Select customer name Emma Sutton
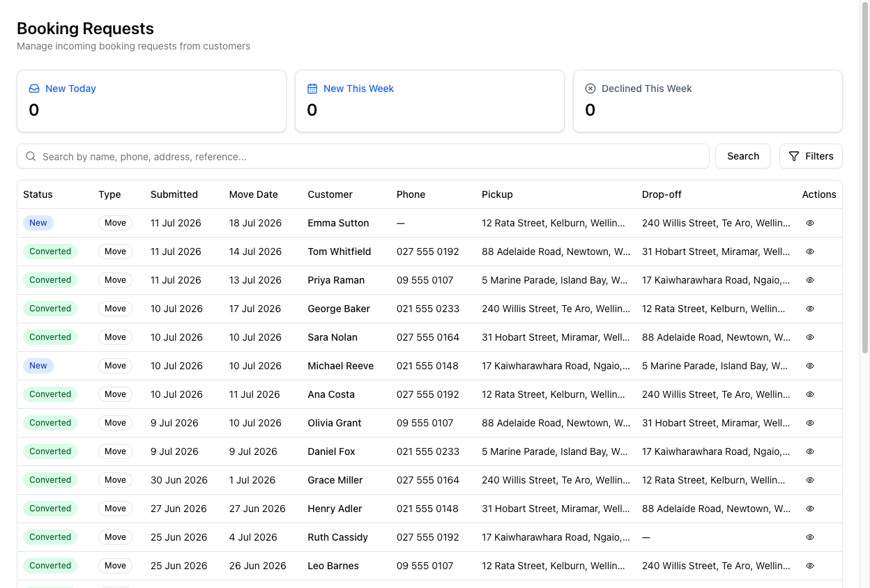The width and height of the screenshot is (870, 588). (x=338, y=223)
